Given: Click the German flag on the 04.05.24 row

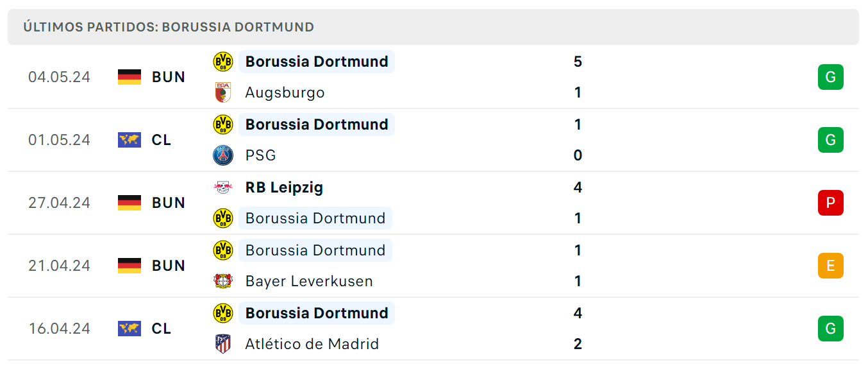Looking at the screenshot, I should 129,77.
